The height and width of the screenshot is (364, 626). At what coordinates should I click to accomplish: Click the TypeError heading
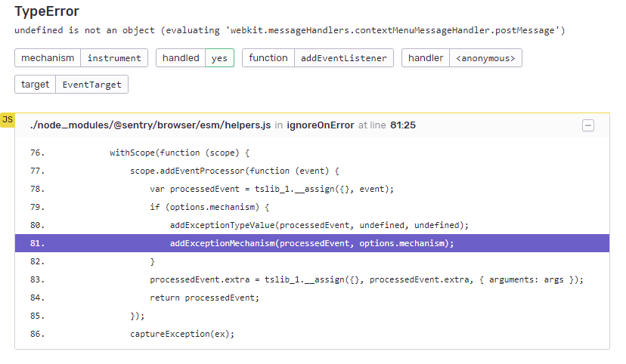coord(47,11)
